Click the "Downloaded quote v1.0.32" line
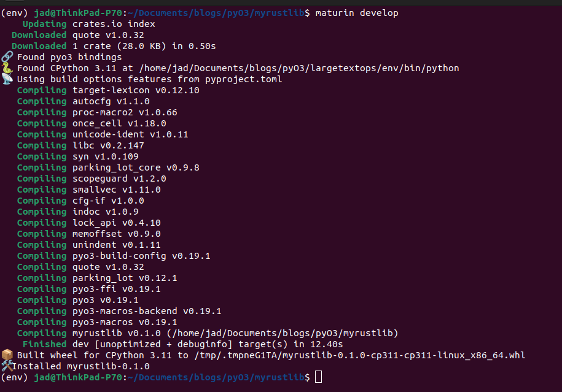The height and width of the screenshot is (392, 562). 77,35
